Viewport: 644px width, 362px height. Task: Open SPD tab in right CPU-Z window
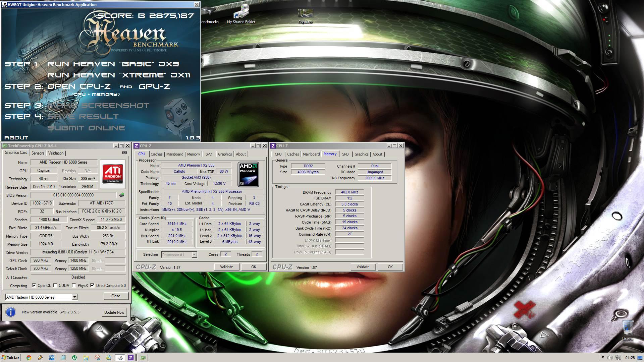coord(345,154)
